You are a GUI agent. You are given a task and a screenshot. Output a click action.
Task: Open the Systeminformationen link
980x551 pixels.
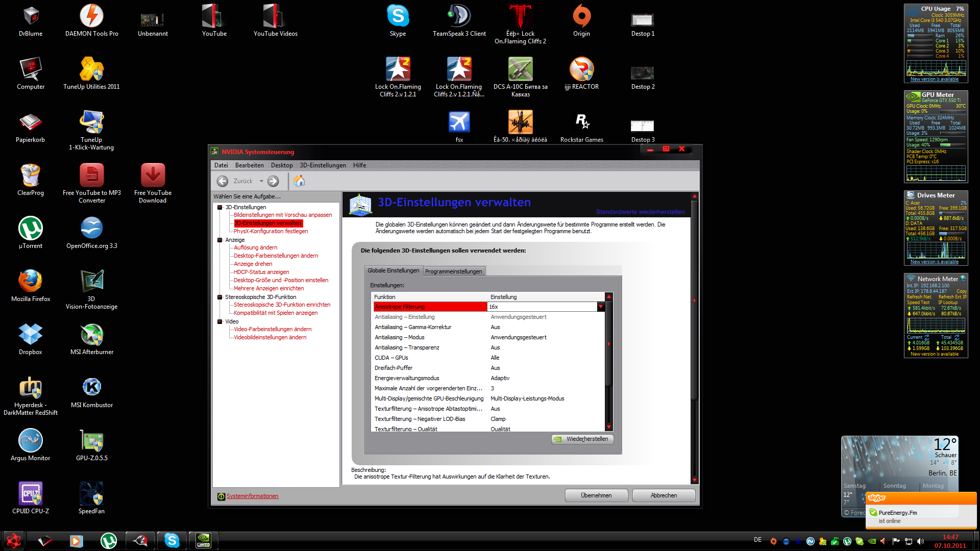pyautogui.click(x=252, y=496)
